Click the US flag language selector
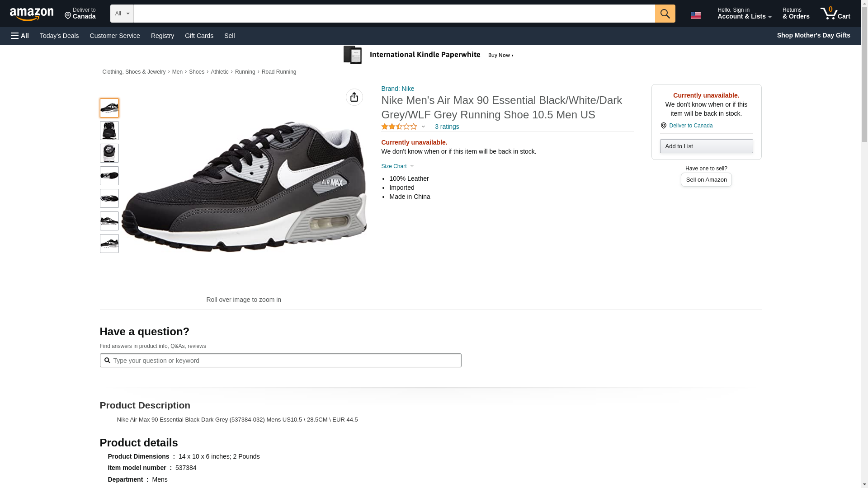Viewport: 868px width, 488px height. 695,15
